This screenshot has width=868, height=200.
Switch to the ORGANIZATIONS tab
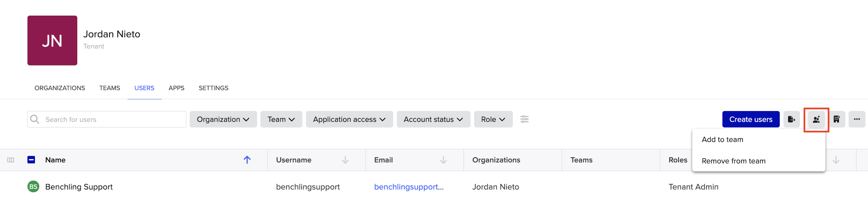click(60, 88)
